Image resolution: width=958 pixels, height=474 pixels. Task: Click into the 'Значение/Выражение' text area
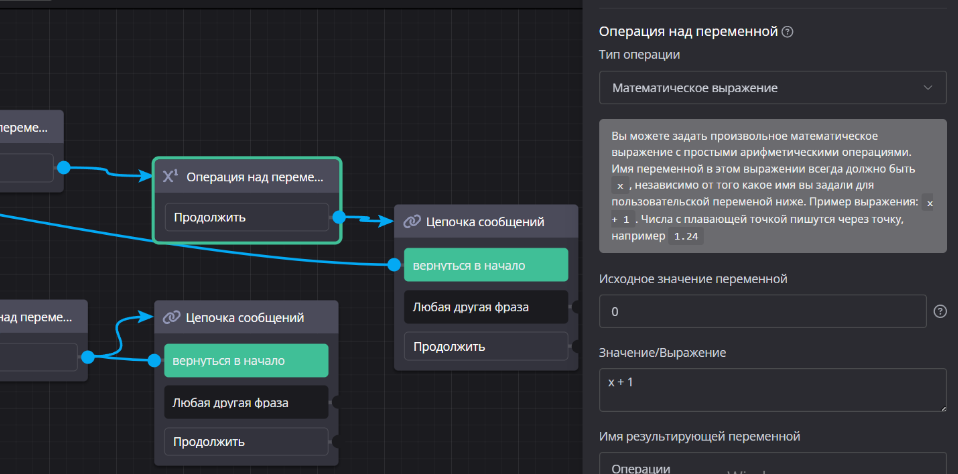[x=772, y=390]
